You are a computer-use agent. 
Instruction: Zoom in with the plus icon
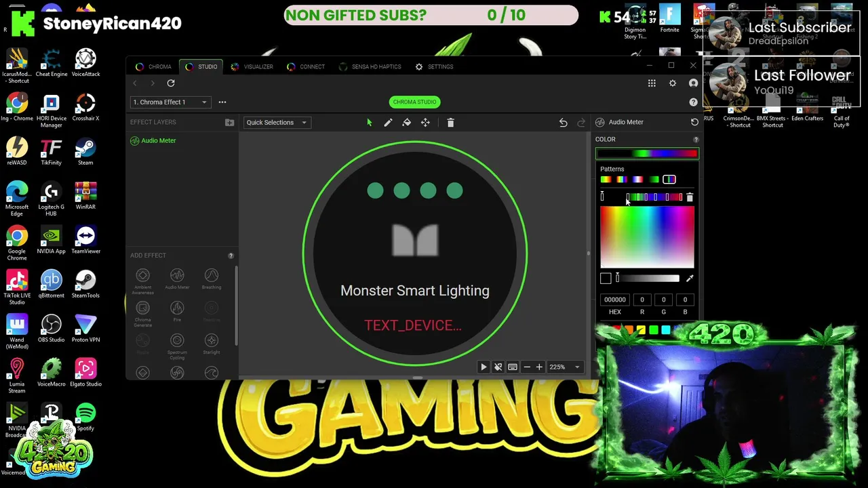click(539, 367)
